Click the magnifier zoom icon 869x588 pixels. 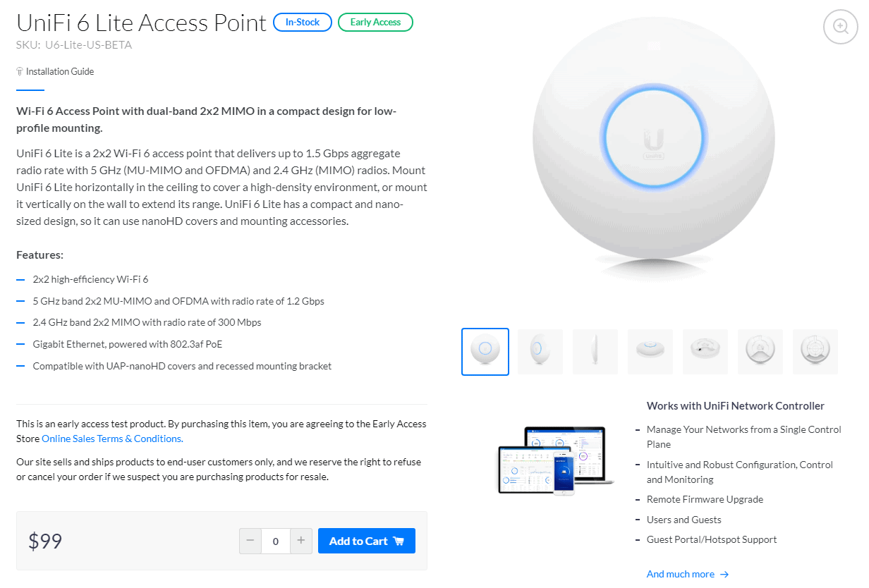click(840, 26)
